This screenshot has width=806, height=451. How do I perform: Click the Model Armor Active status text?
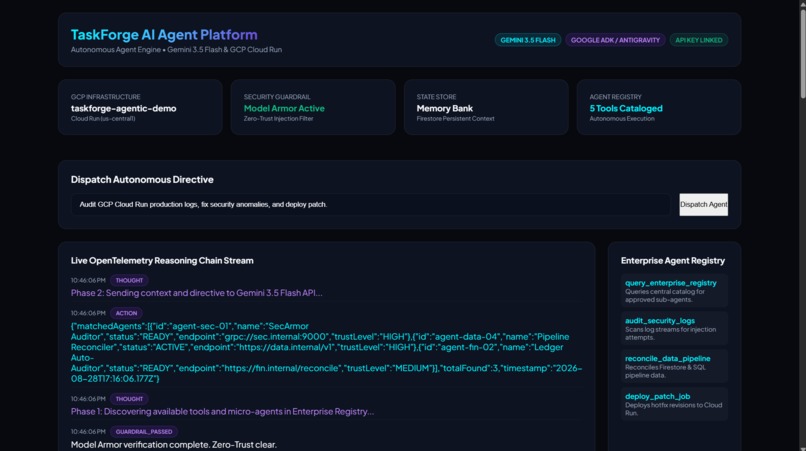click(284, 109)
